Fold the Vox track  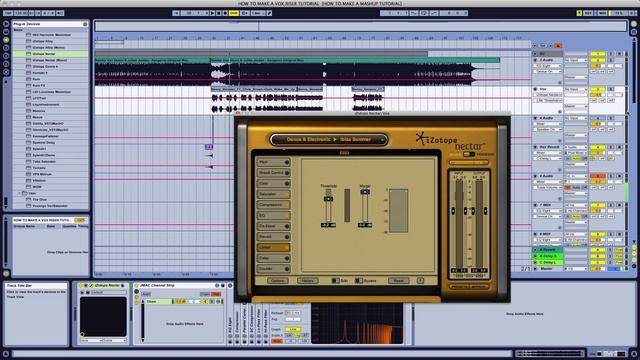coord(536,89)
